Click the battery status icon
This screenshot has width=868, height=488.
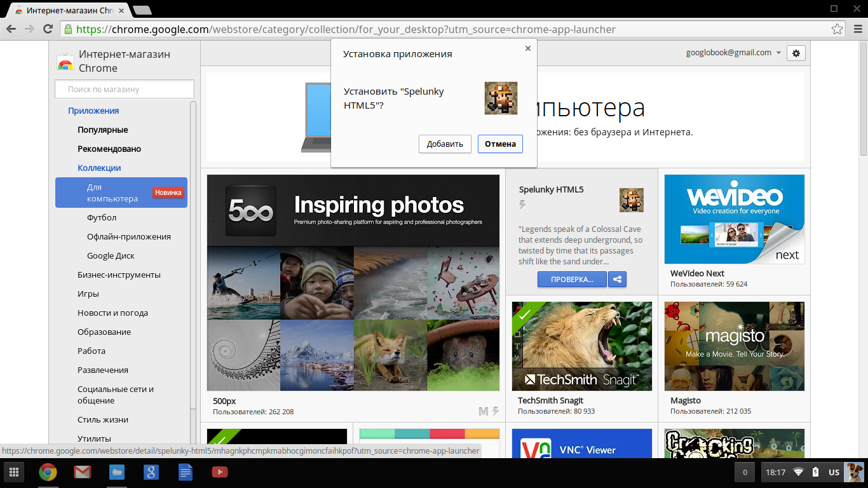point(815,472)
